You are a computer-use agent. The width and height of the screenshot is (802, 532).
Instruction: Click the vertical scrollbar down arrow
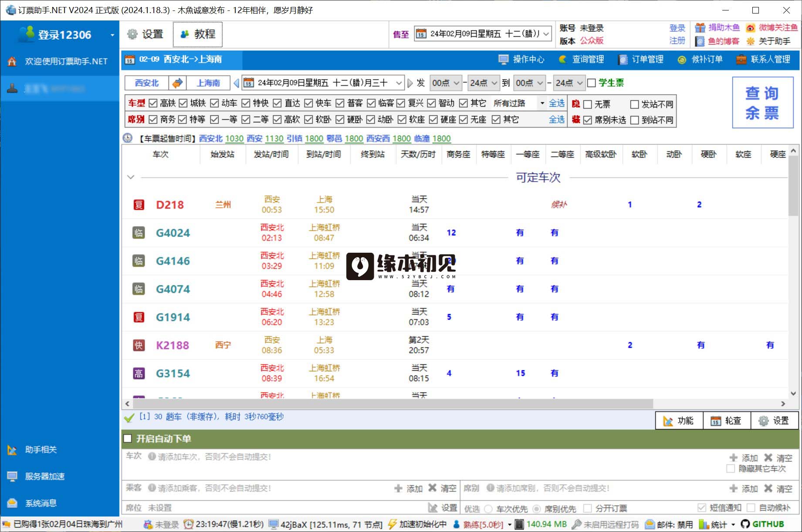coord(793,393)
